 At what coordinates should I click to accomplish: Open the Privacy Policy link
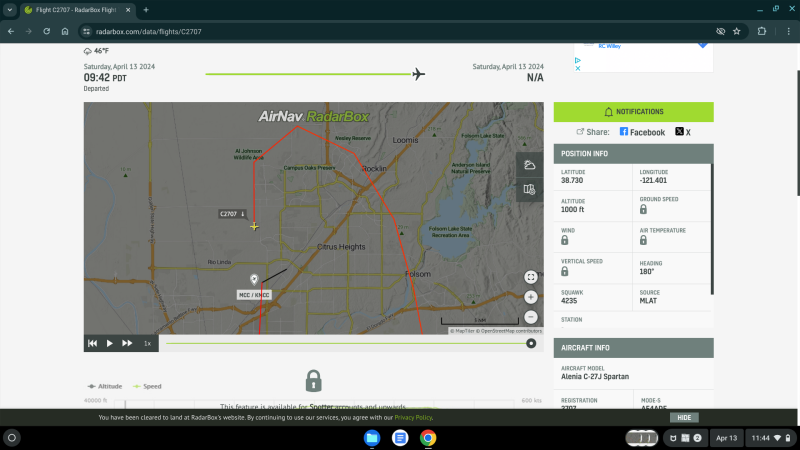pyautogui.click(x=413, y=417)
